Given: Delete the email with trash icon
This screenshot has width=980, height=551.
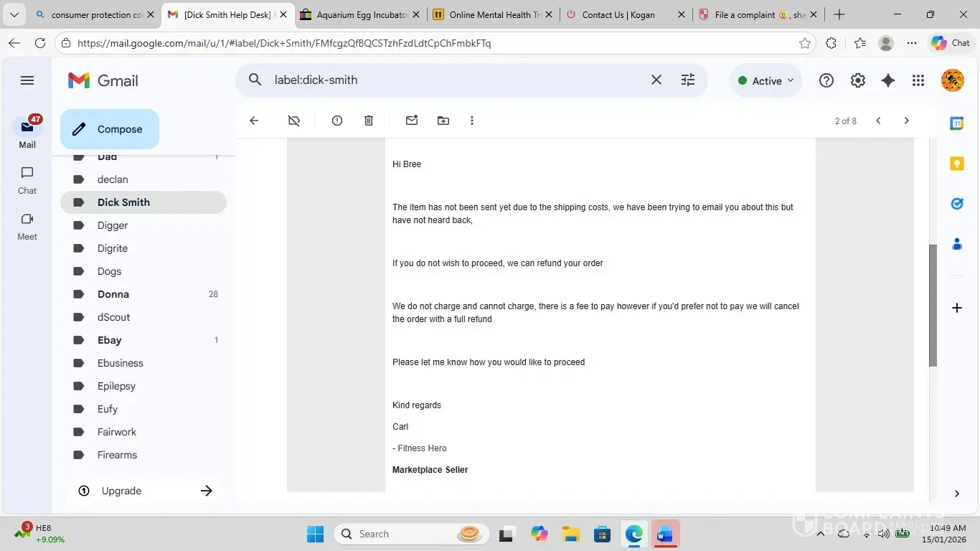Looking at the screenshot, I should (x=369, y=121).
